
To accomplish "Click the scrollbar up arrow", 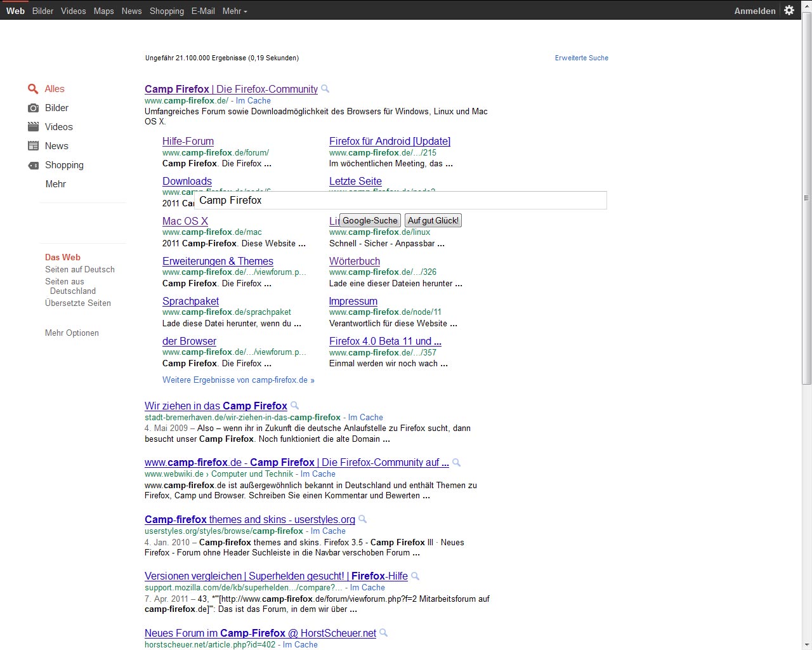I will [x=806, y=5].
